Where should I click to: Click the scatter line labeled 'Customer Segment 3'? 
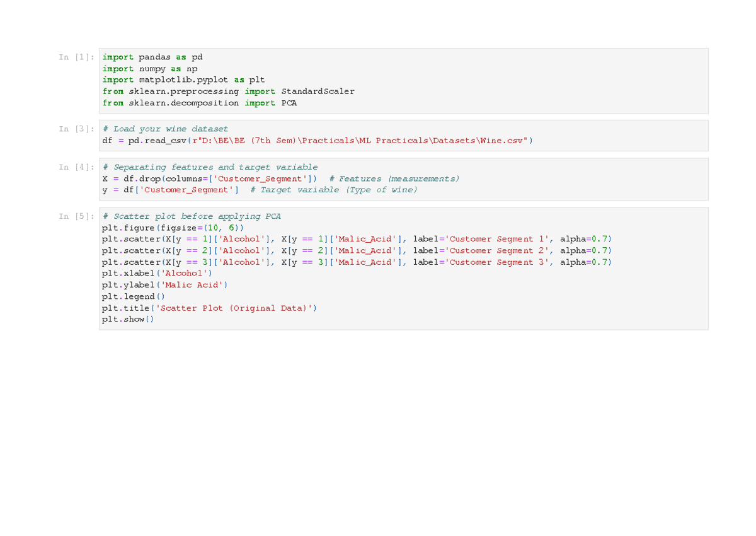[x=357, y=262]
